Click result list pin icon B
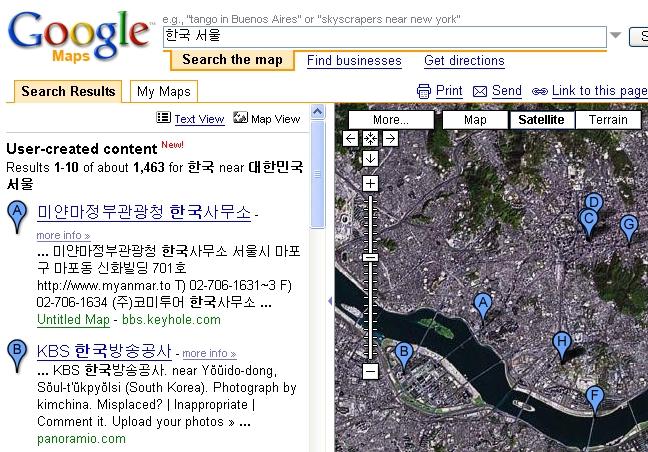The image size is (648, 452). (x=17, y=355)
